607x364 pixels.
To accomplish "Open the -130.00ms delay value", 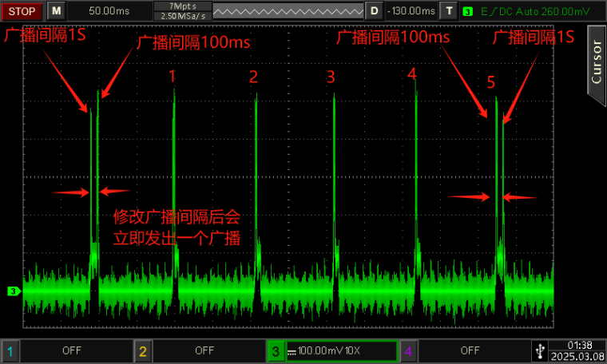I will coord(411,11).
